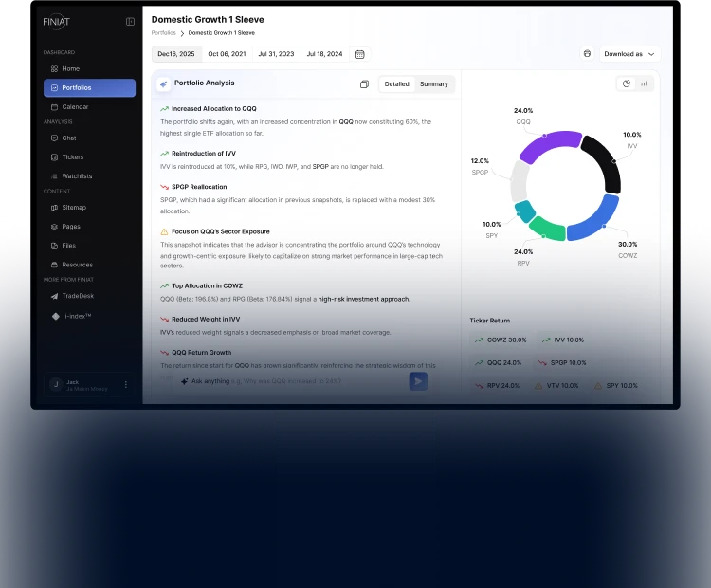Select Portfolios in sidebar
Viewport: 711px width, 588px height.
tap(89, 87)
